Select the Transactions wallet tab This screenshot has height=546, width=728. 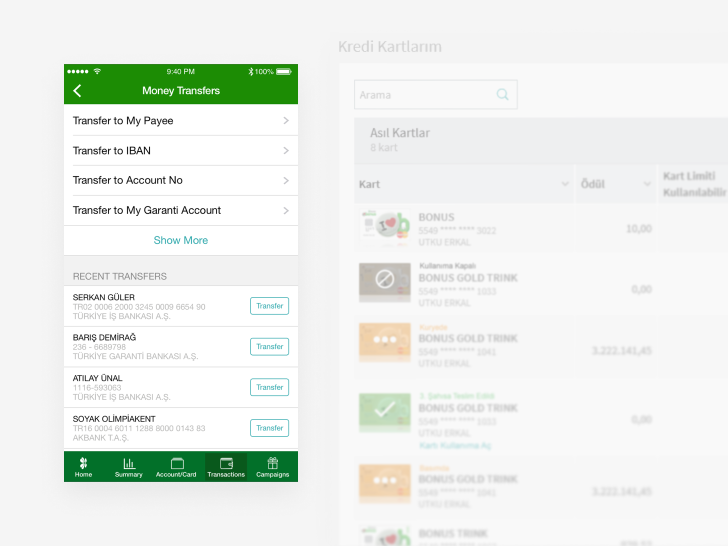(226, 467)
